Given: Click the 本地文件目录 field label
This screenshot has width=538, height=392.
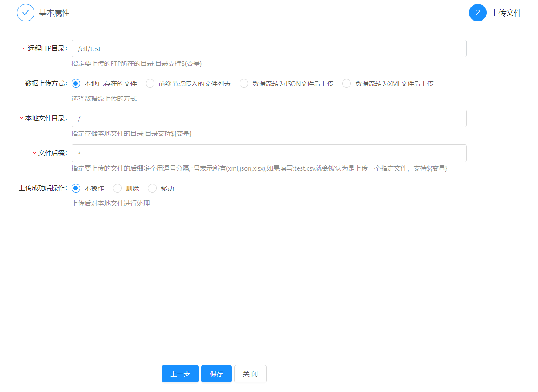Looking at the screenshot, I should [46, 118].
